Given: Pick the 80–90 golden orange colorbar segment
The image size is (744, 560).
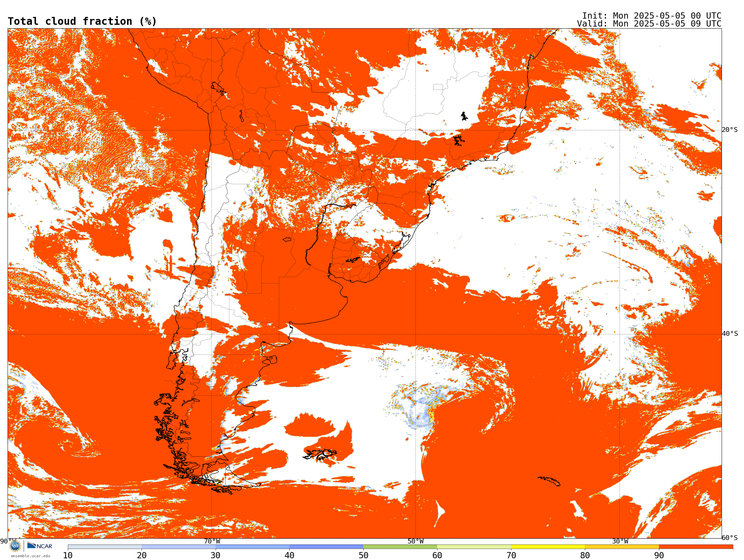Looking at the screenshot, I should [x=622, y=547].
